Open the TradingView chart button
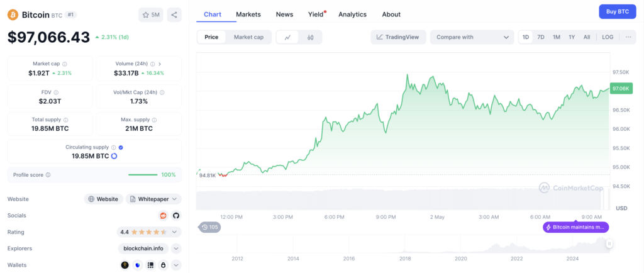 tap(398, 37)
